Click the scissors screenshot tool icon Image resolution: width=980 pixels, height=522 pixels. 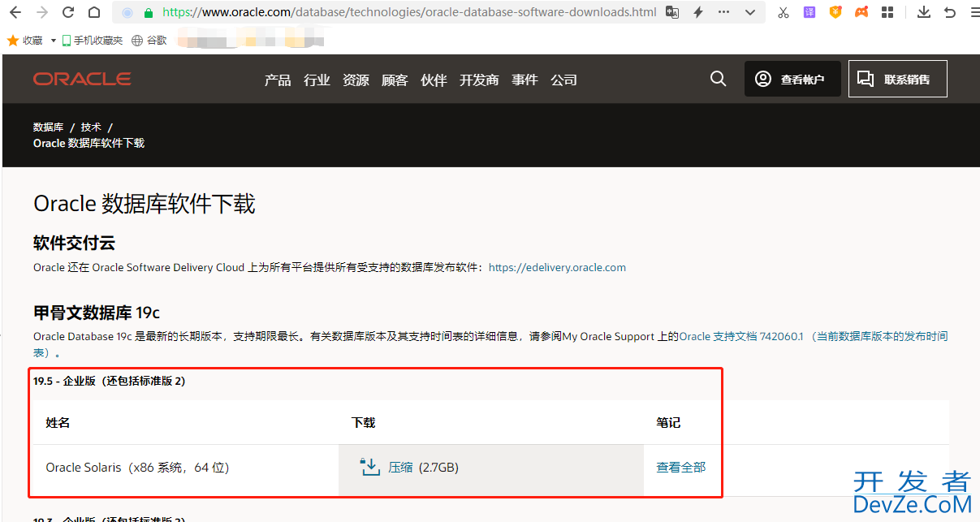tap(783, 12)
